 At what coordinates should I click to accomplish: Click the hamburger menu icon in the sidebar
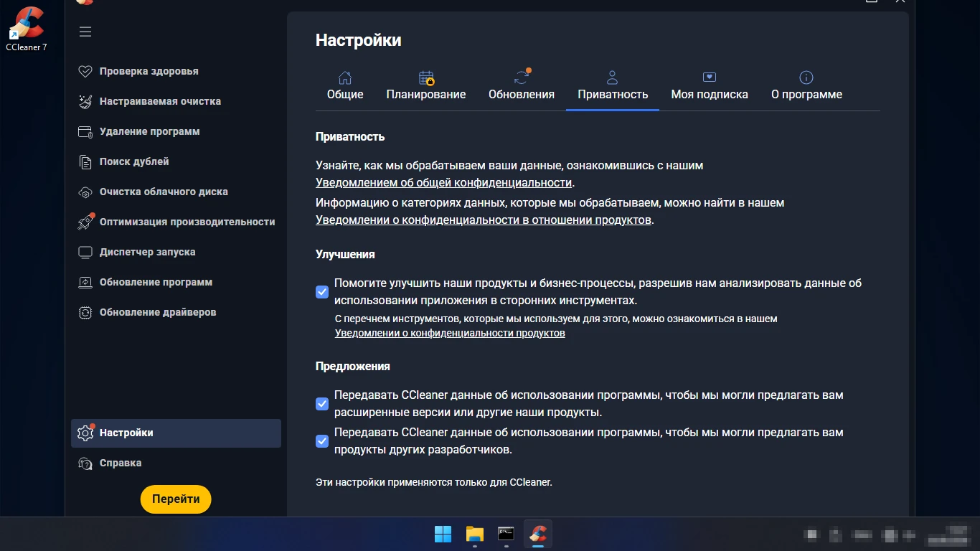(x=85, y=32)
